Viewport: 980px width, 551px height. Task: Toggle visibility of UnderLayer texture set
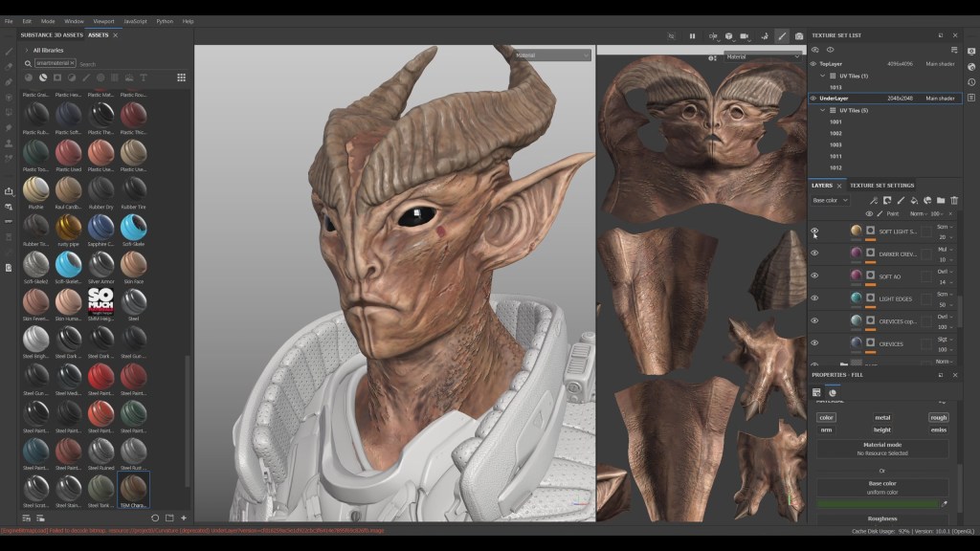(x=813, y=99)
